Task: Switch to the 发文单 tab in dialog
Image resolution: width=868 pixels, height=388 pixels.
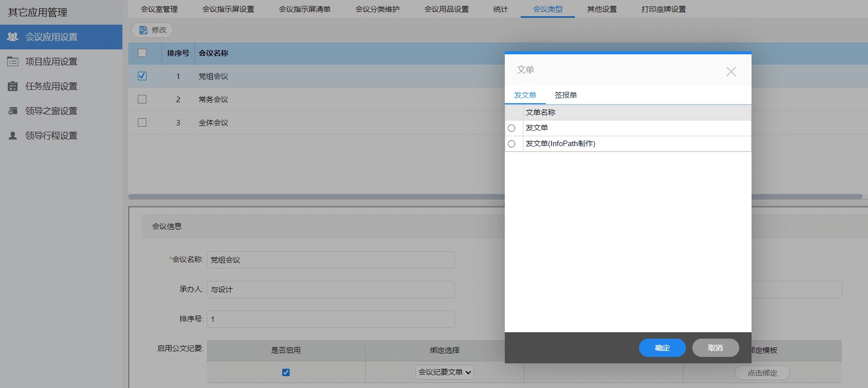Action: click(x=525, y=95)
